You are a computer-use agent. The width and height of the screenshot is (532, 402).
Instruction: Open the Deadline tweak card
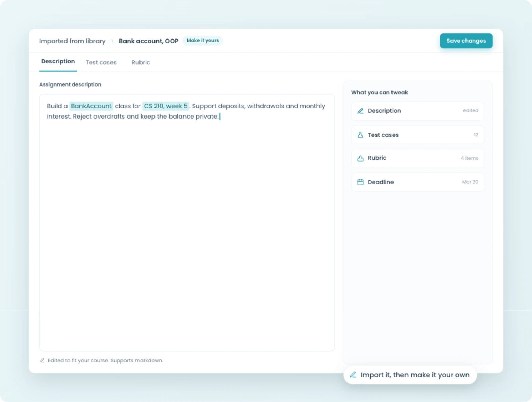pos(417,182)
